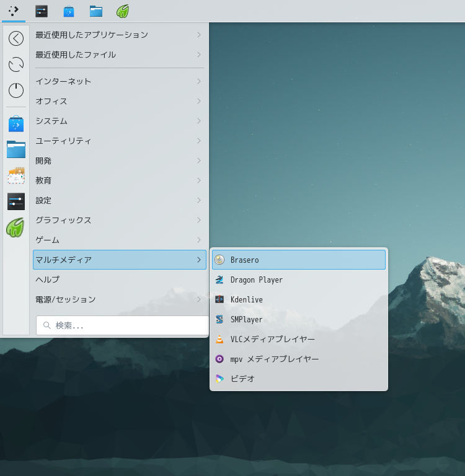This screenshot has height=476, width=465.
Task: Click the Brasero disc icon
Action: [x=219, y=260]
